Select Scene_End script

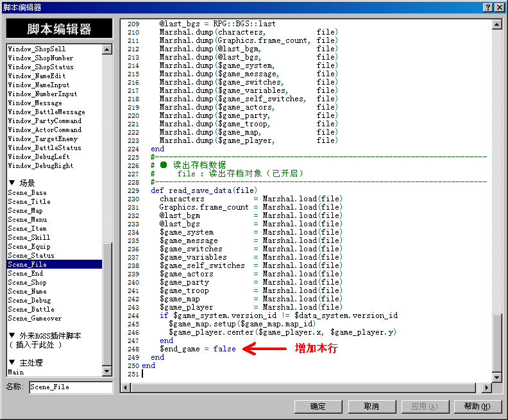point(25,274)
